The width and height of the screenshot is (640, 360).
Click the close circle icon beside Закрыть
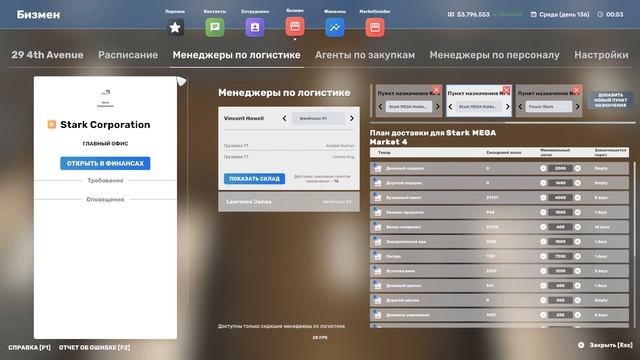tap(581, 345)
